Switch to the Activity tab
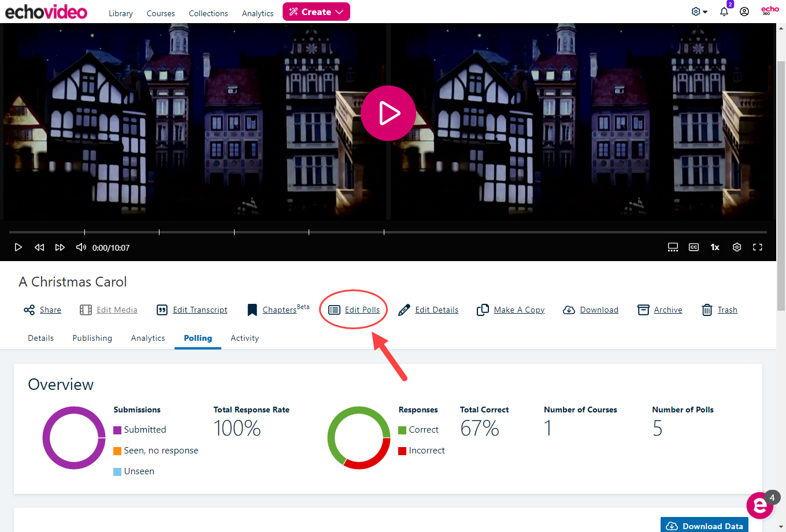 click(x=244, y=338)
